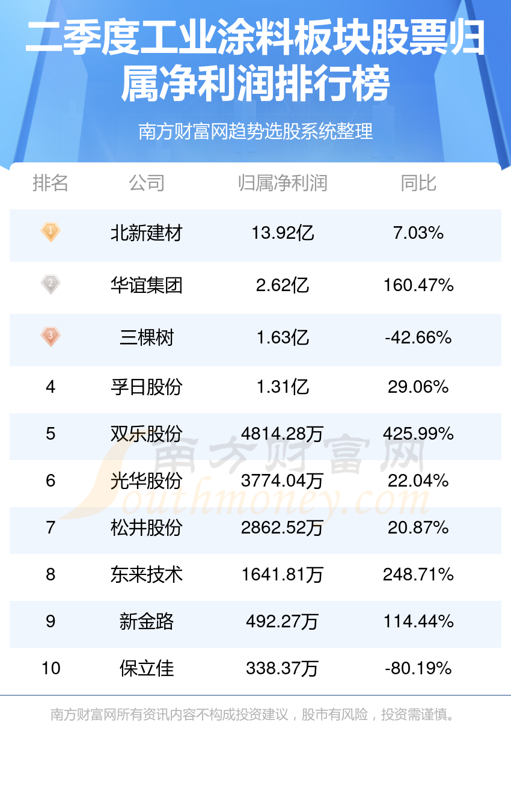
Task: Click the gold rank 1 medal icon
Action: [x=50, y=232]
